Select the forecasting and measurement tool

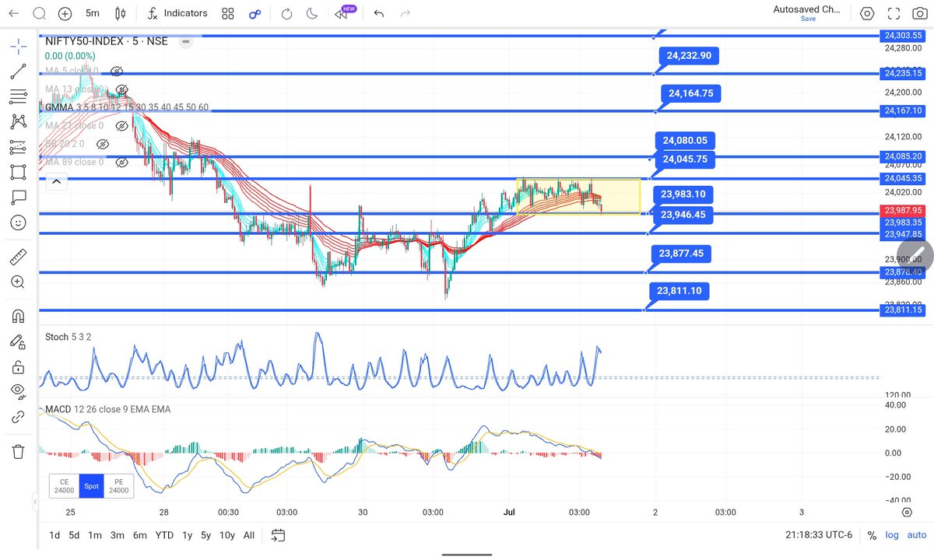18,146
